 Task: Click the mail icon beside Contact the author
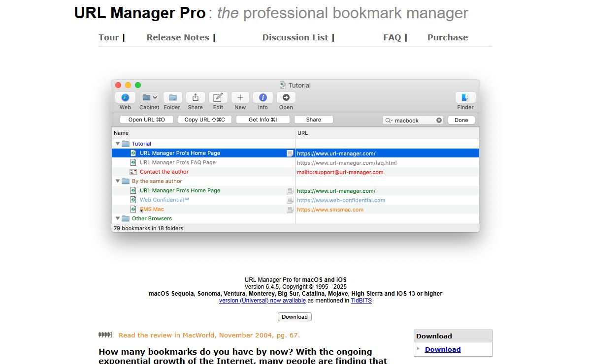coord(133,172)
